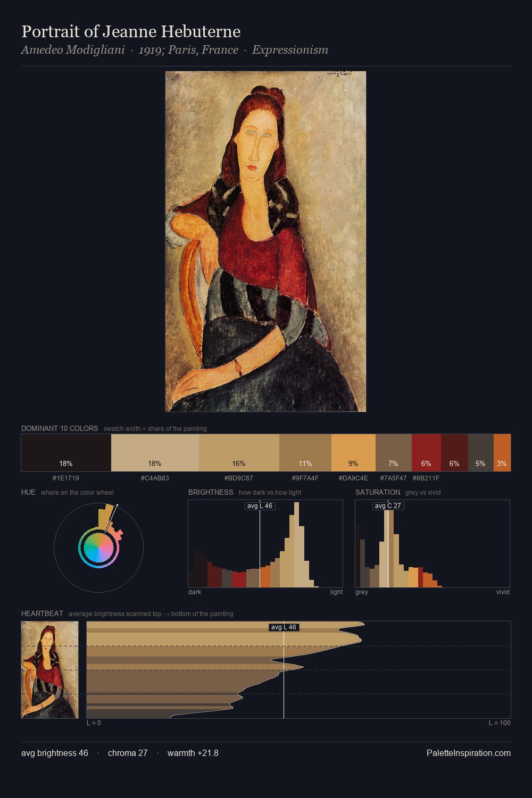Click the grey axis label
The image size is (532, 798).
pyautogui.click(x=362, y=592)
